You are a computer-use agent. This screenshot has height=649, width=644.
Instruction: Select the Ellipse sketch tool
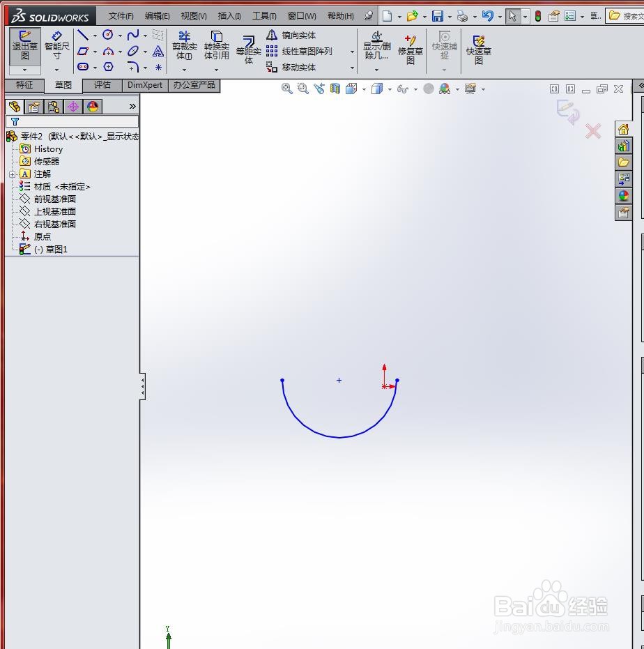(133, 52)
